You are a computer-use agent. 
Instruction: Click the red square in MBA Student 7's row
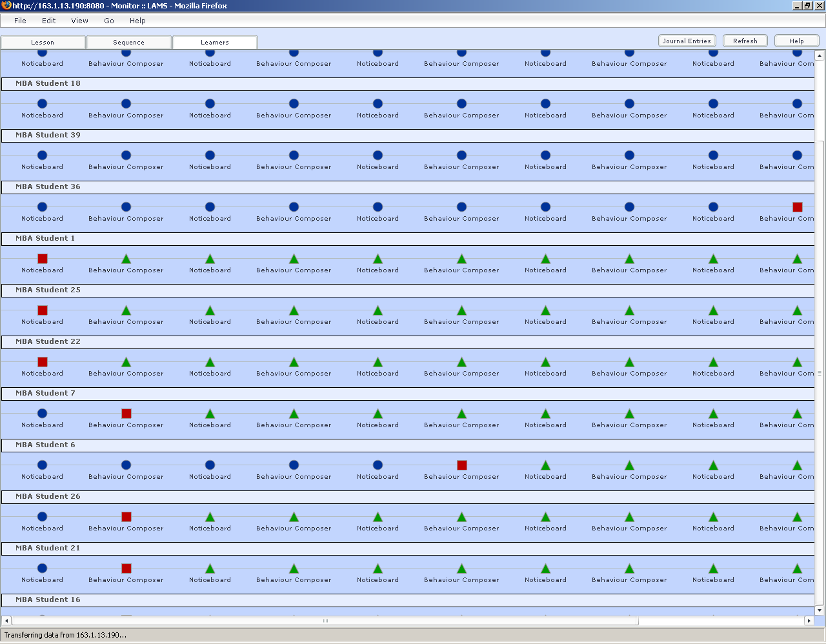pos(126,414)
